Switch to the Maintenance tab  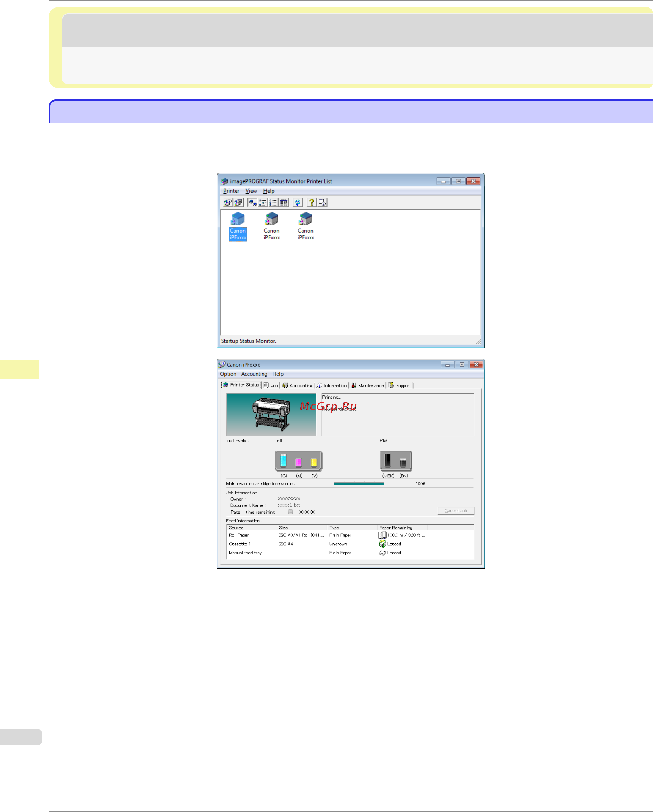pyautogui.click(x=367, y=385)
